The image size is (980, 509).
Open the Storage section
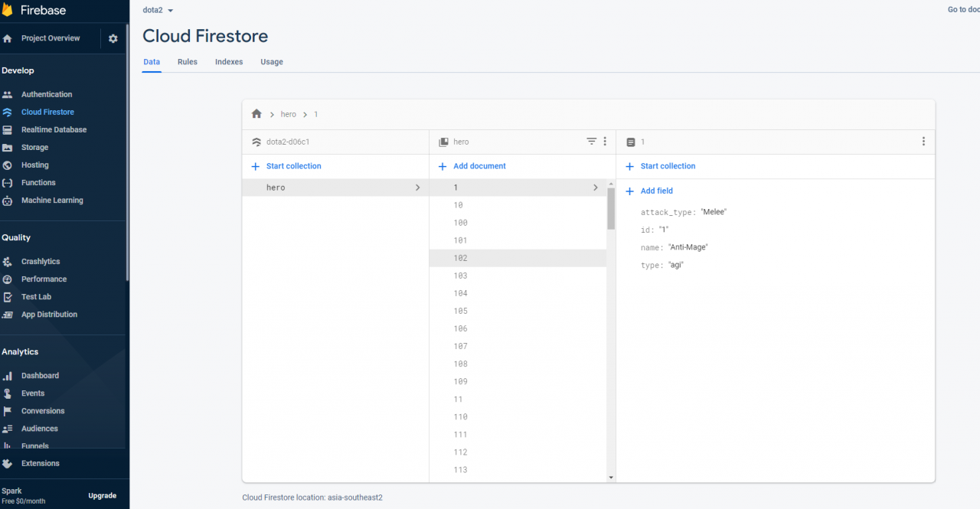[35, 147]
